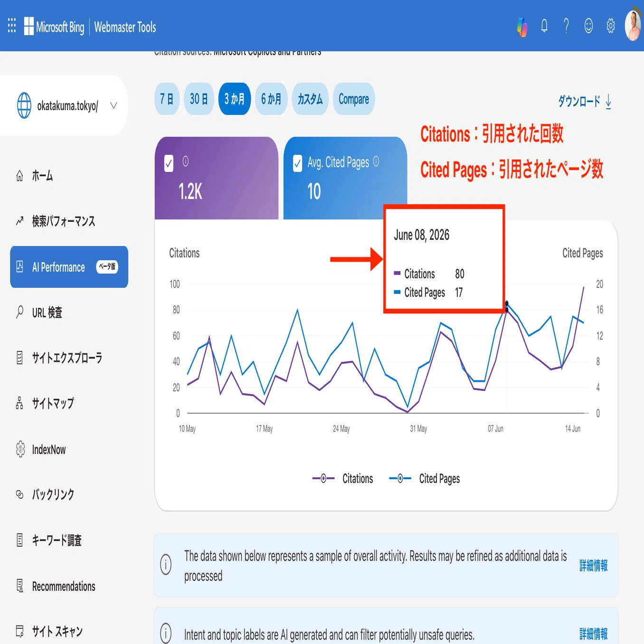Select the 30 日 date range

click(x=199, y=99)
